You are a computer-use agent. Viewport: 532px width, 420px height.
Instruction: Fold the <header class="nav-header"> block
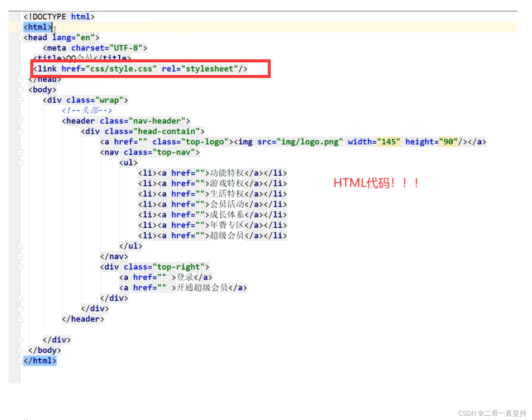pyautogui.click(x=20, y=121)
